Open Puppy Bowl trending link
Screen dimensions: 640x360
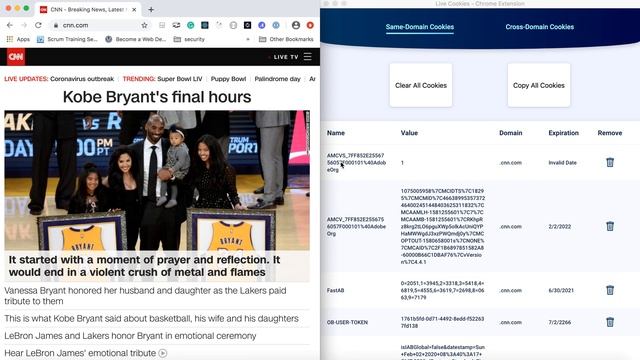(x=228, y=79)
